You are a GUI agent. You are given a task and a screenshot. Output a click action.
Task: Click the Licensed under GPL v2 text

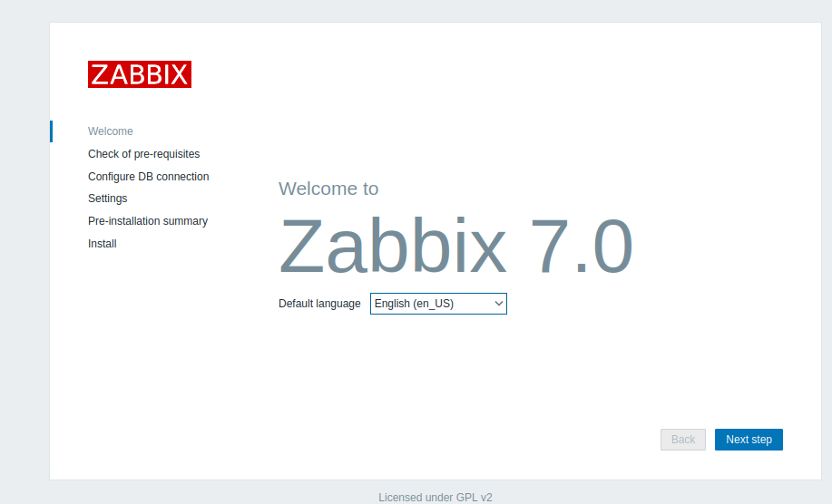pyautogui.click(x=436, y=497)
